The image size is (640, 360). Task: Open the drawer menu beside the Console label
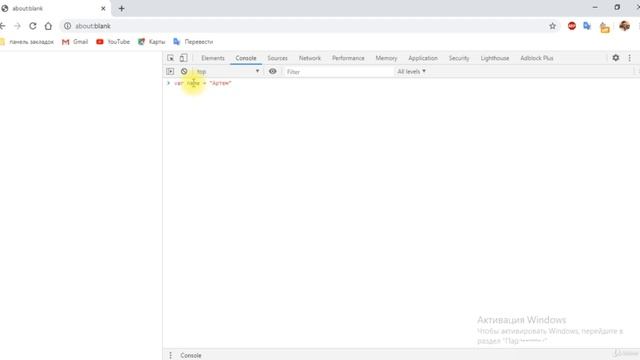(171, 355)
